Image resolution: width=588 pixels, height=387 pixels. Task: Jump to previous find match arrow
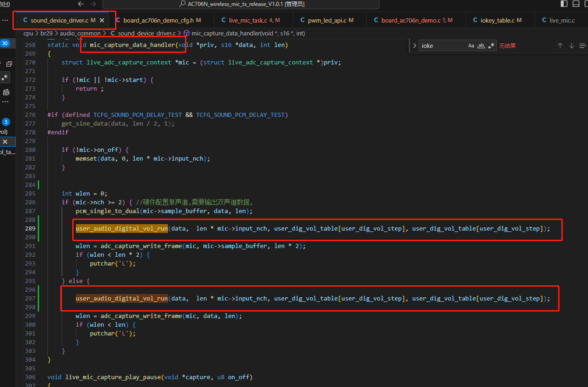pyautogui.click(x=560, y=46)
